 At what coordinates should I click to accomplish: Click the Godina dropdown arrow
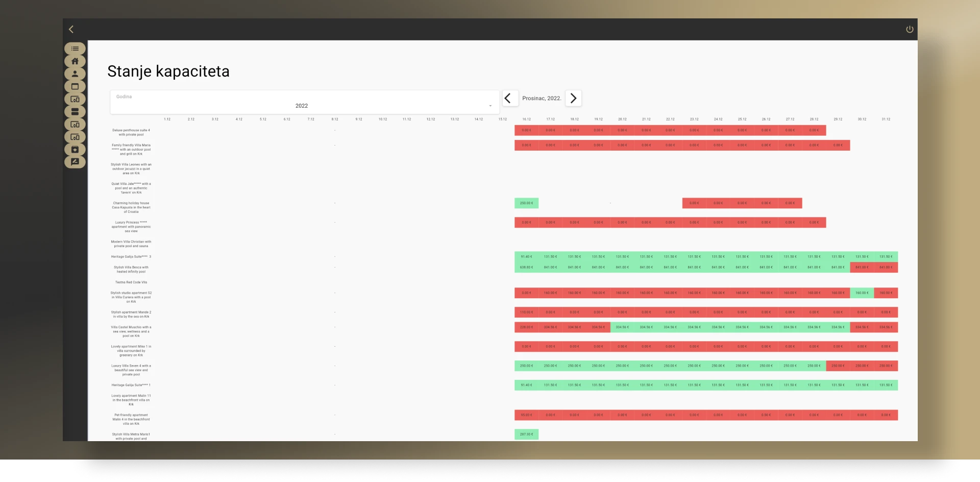click(x=491, y=106)
